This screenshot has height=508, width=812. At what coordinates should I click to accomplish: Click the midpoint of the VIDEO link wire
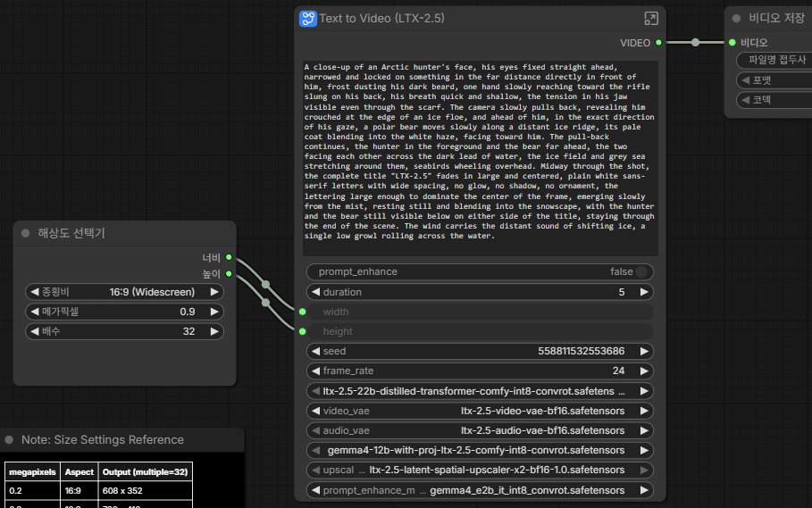click(696, 43)
